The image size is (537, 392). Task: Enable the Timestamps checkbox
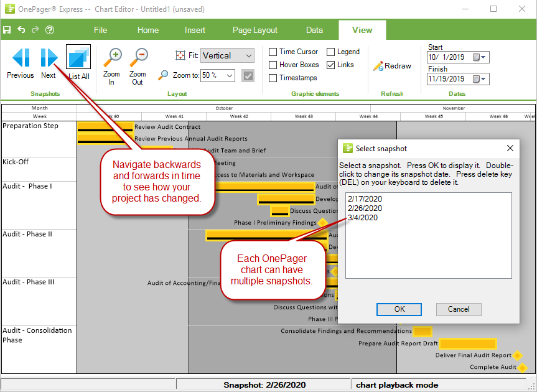click(x=273, y=78)
